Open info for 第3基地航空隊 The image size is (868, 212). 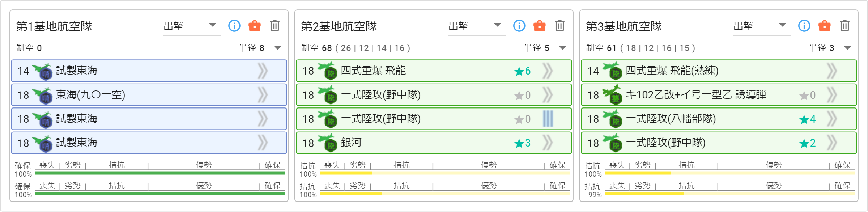point(804,26)
